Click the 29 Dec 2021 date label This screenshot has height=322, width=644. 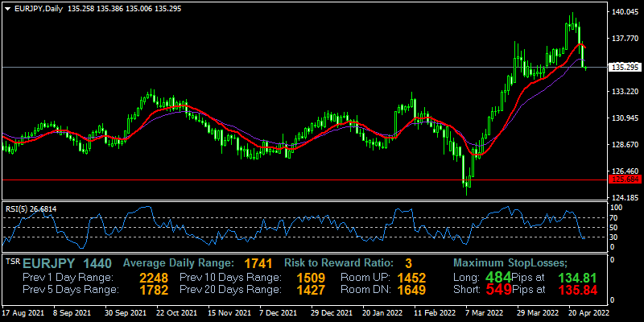[331, 312]
